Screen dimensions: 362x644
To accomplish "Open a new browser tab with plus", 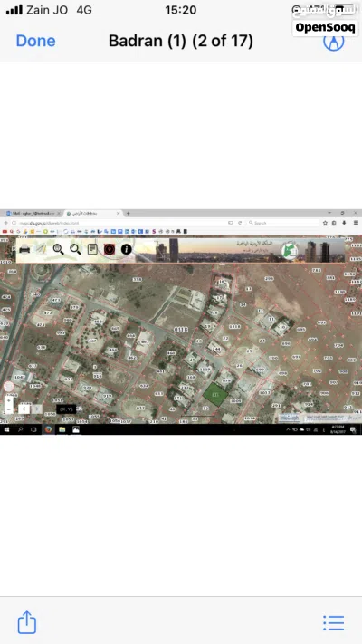I will pos(128,213).
